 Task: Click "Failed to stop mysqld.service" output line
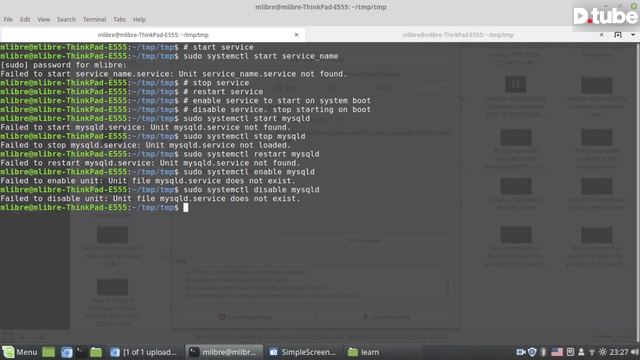145,145
